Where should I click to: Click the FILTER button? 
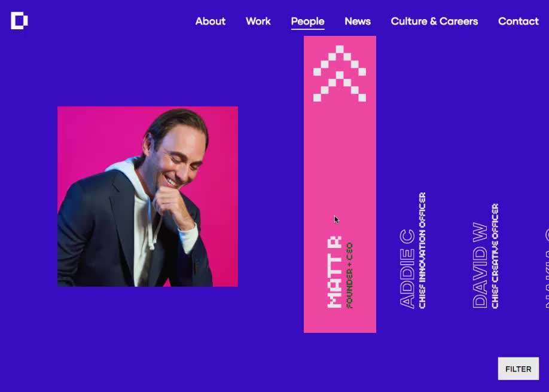click(518, 369)
